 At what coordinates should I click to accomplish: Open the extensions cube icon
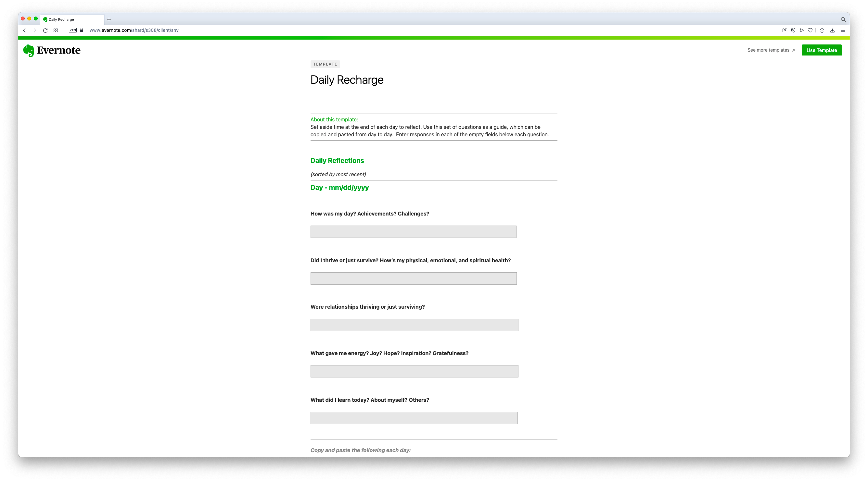tap(822, 30)
